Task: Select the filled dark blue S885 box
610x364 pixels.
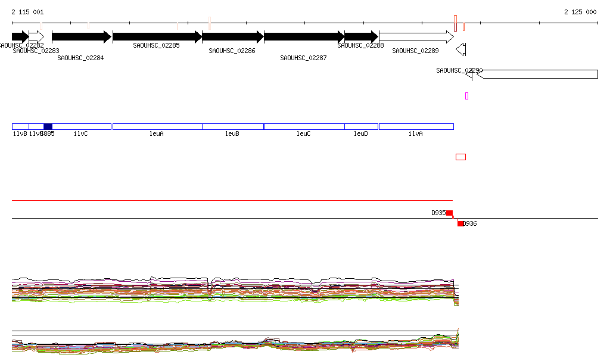Action: (x=48, y=127)
